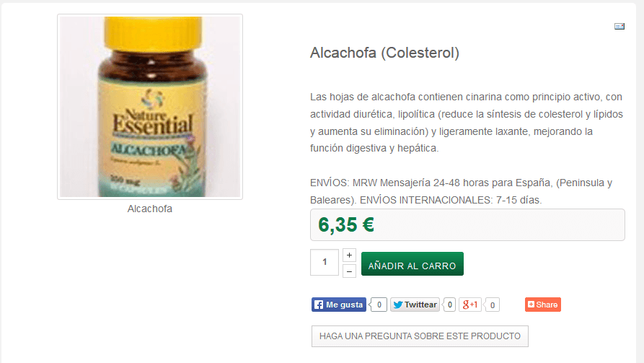The width and height of the screenshot is (644, 363).
Task: Click the plus icon on Share button
Action: 531,305
